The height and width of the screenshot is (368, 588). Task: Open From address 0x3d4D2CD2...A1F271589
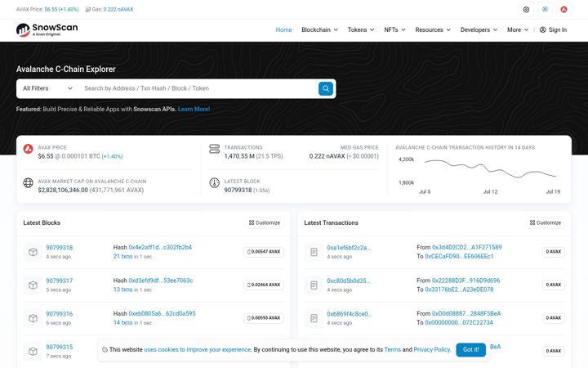click(467, 248)
